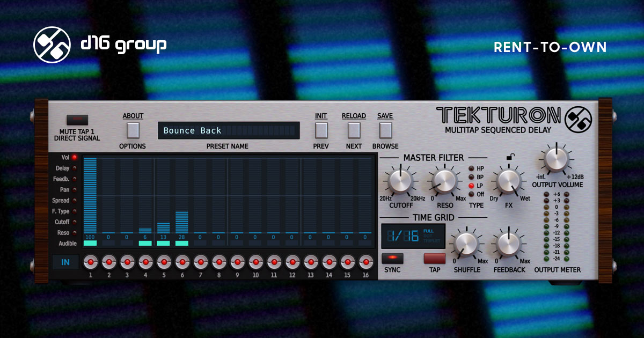The width and height of the screenshot is (644, 338).
Task: Toggle tap 7 red button
Action: coord(200,262)
